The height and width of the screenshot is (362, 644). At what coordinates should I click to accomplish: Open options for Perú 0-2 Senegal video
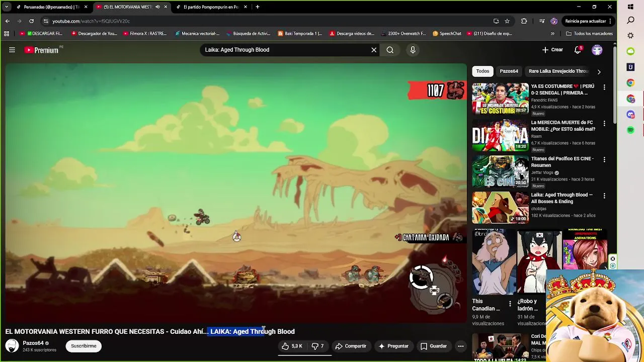pos(604,87)
